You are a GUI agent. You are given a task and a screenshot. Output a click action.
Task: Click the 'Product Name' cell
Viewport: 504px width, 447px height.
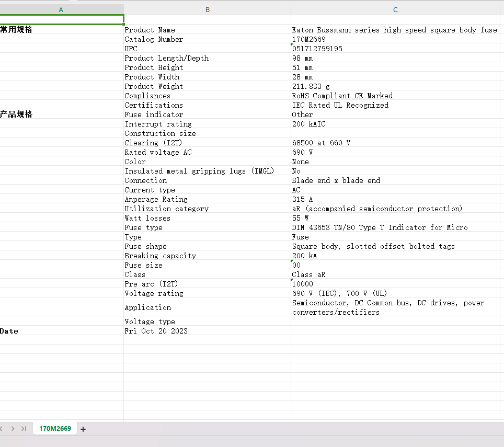(208, 30)
